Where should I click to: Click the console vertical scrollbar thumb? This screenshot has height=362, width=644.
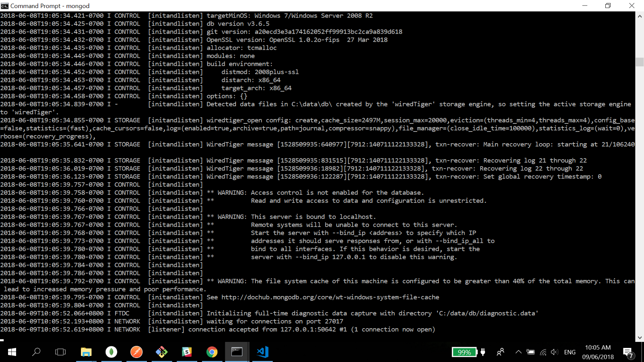(640, 62)
